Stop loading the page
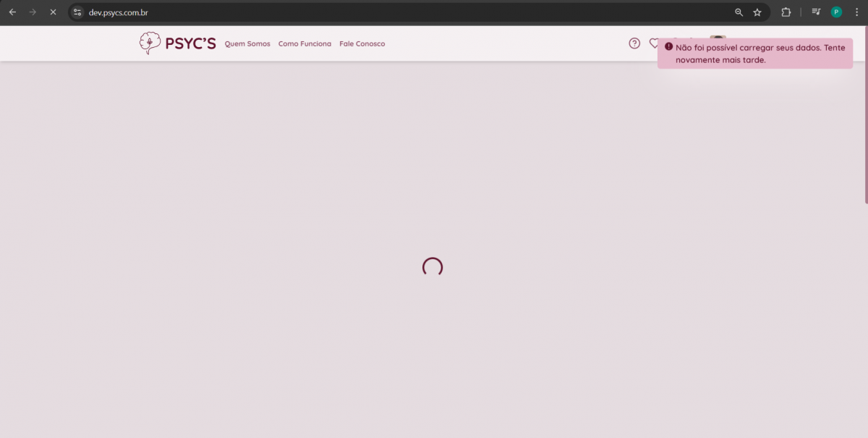This screenshot has height=438, width=868. click(53, 12)
